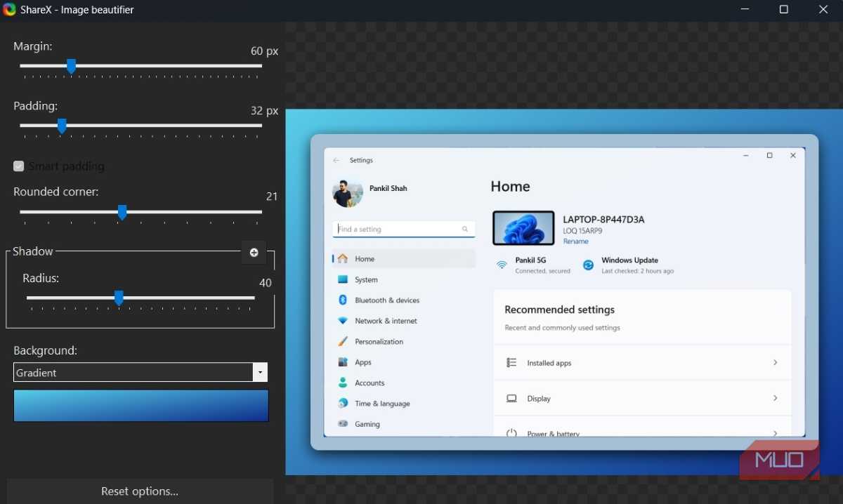Click System icon in Settings sidebar

click(343, 279)
